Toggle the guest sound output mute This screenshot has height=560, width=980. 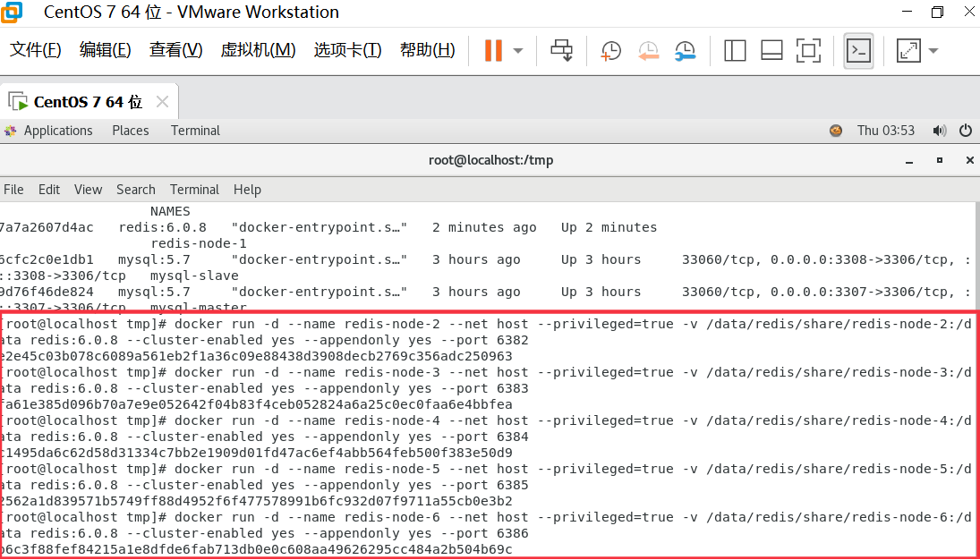point(940,131)
